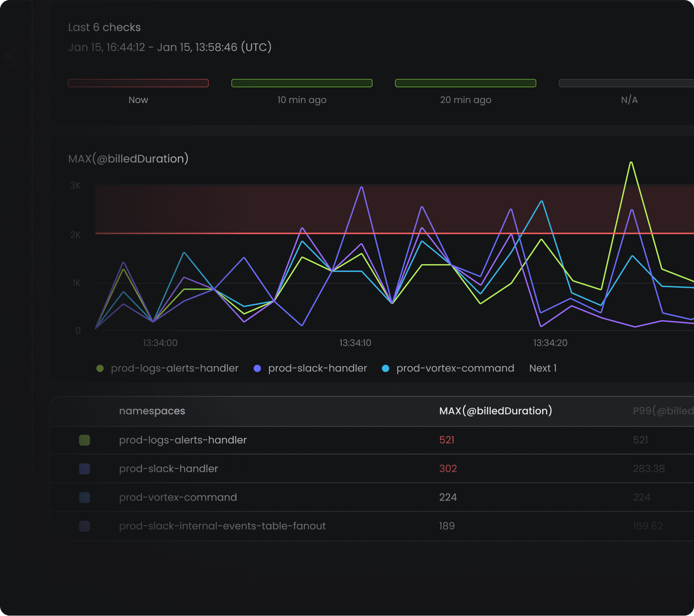The width and height of the screenshot is (694, 616).
Task: Expand the collapsed sidebar chevron icon
Action: (8, 56)
